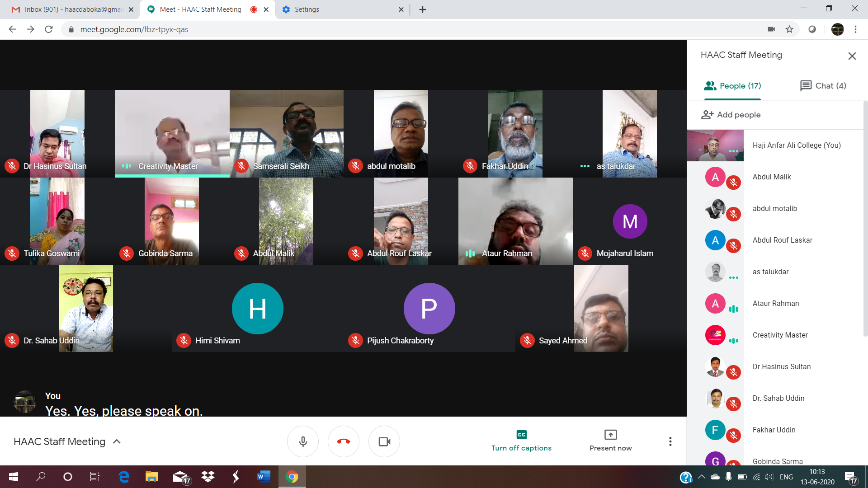The height and width of the screenshot is (488, 868).
Task: Mute microphone in the bottom call controls
Action: [x=303, y=441]
